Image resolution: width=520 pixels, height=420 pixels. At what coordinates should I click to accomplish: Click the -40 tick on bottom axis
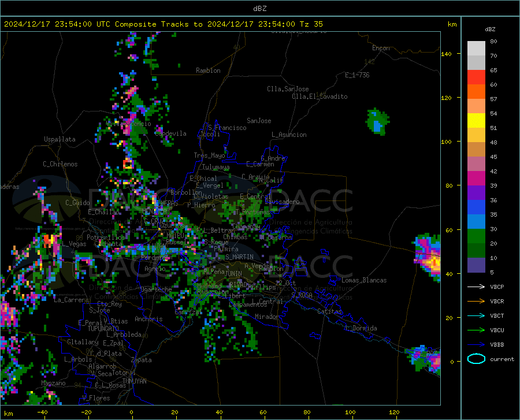pos(42,412)
